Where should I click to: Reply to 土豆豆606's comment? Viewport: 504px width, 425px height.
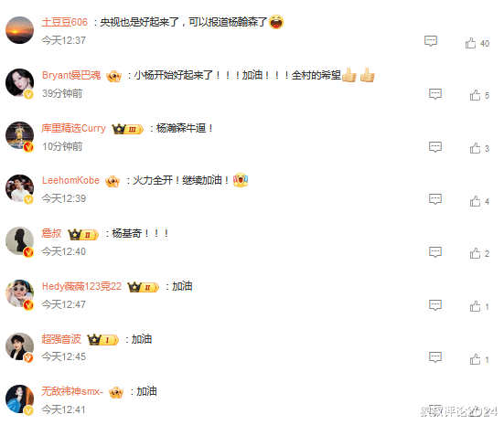431,41
